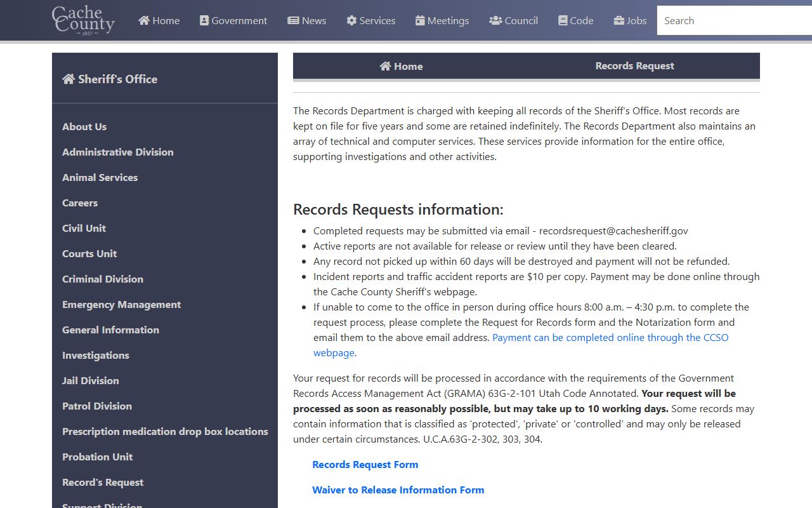This screenshot has width=812, height=508.
Task: Open About Us in the sidebar
Action: (84, 126)
